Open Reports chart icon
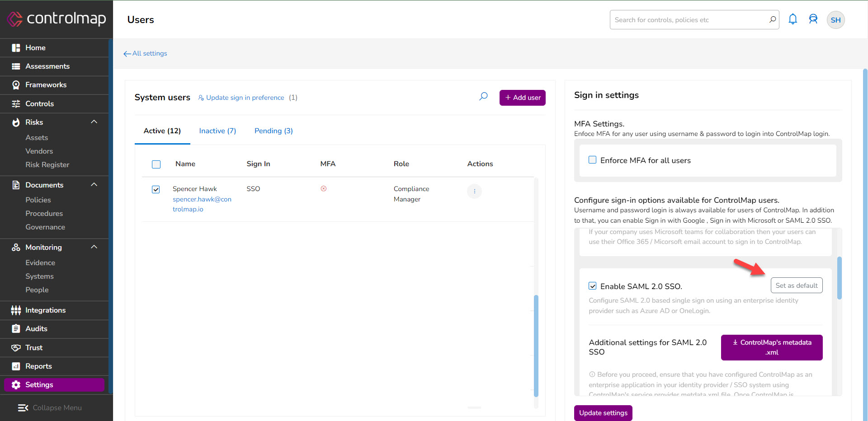This screenshot has height=421, width=868. tap(16, 366)
